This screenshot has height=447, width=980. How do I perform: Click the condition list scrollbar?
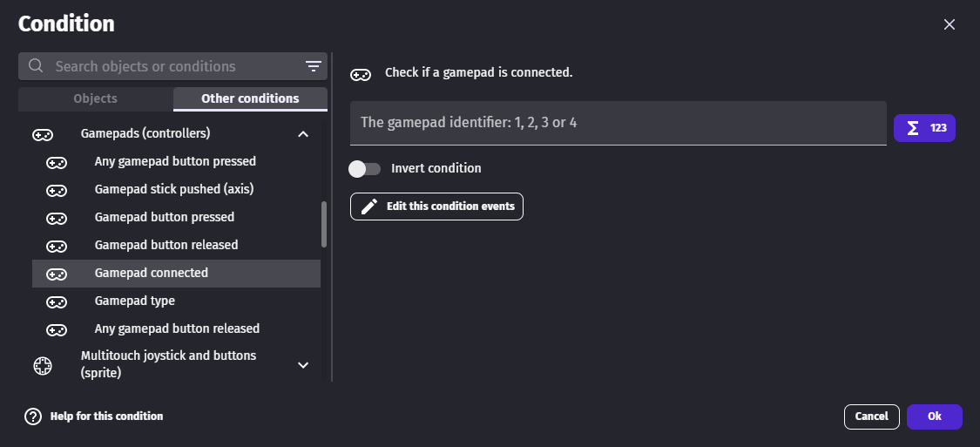click(324, 225)
